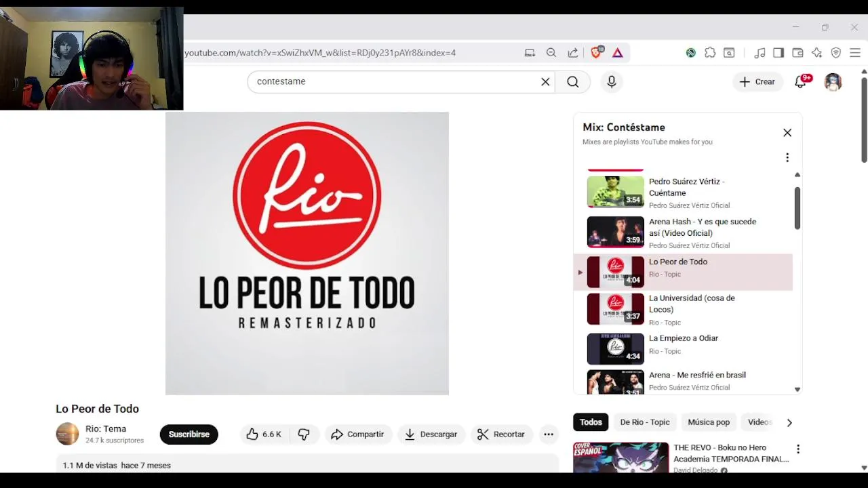Open THE REVO Boku no Hero thumbnail
The height and width of the screenshot is (488, 868).
(620, 458)
